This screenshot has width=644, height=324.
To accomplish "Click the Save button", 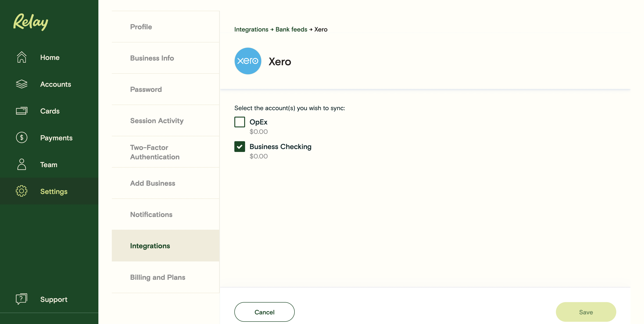I will tap(586, 312).
